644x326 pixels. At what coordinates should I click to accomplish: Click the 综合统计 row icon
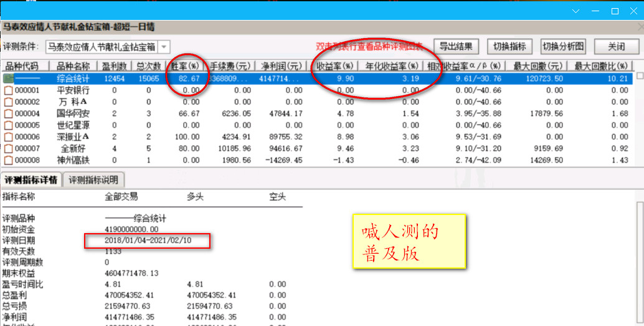point(8,79)
